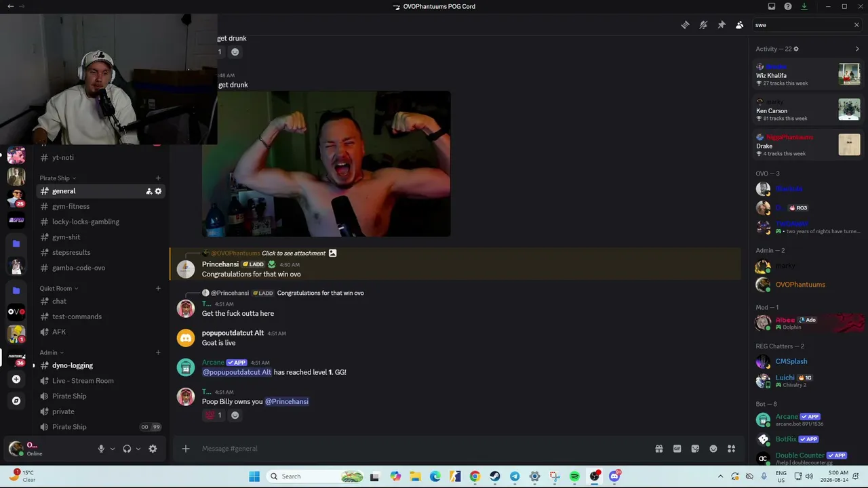Open the sticker picker
The height and width of the screenshot is (488, 868).
click(x=695, y=449)
